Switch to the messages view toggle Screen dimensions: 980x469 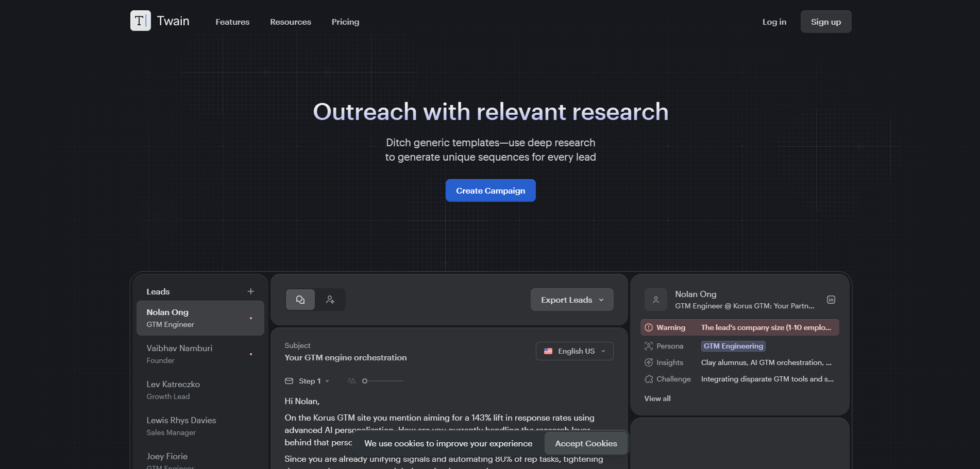(300, 300)
